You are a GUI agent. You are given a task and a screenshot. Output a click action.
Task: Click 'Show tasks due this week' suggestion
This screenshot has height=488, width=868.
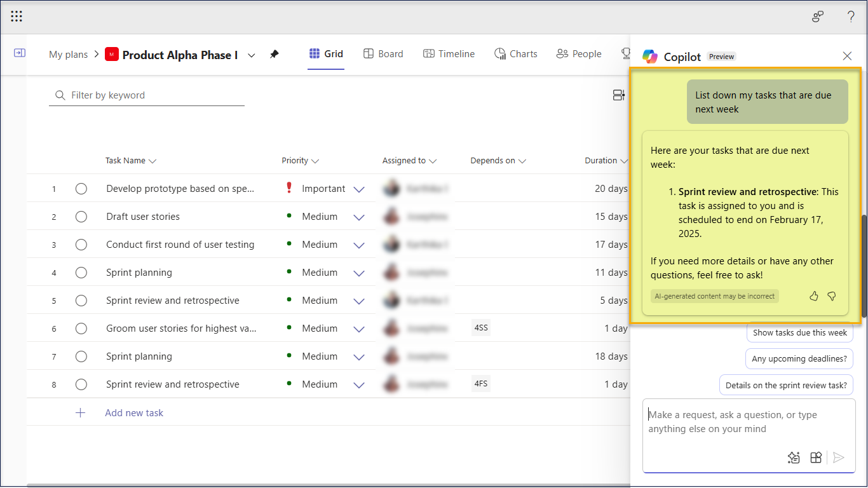point(799,332)
